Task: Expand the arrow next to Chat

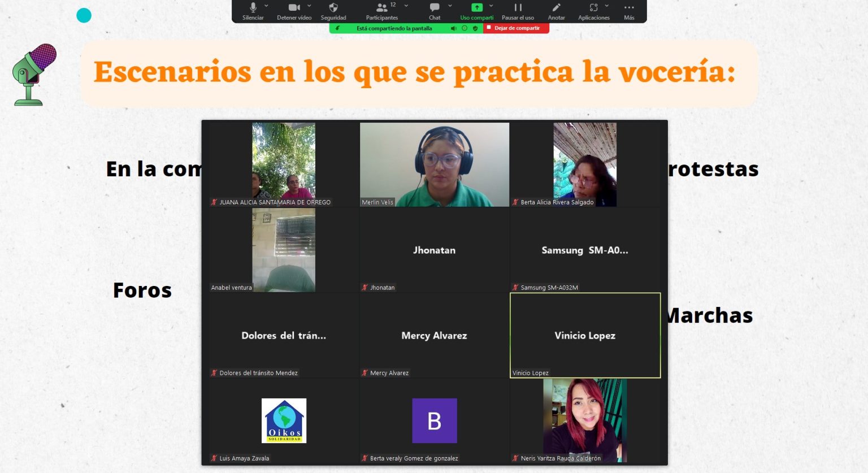Action: (450, 6)
